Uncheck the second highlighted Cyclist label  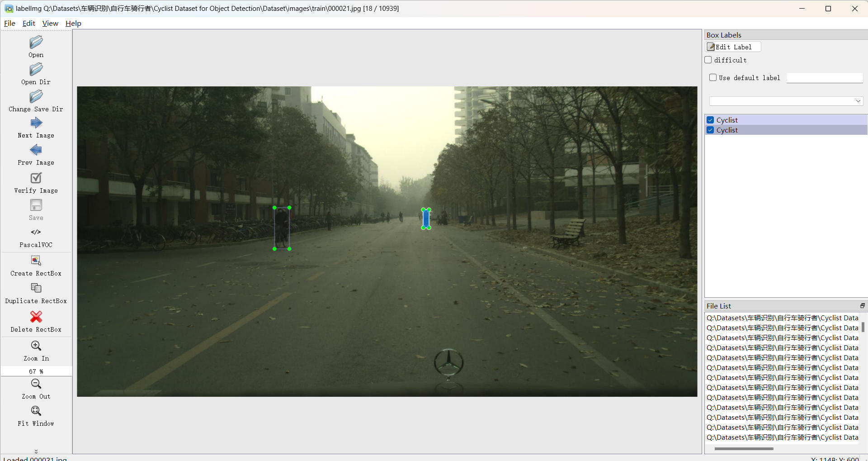pos(711,130)
